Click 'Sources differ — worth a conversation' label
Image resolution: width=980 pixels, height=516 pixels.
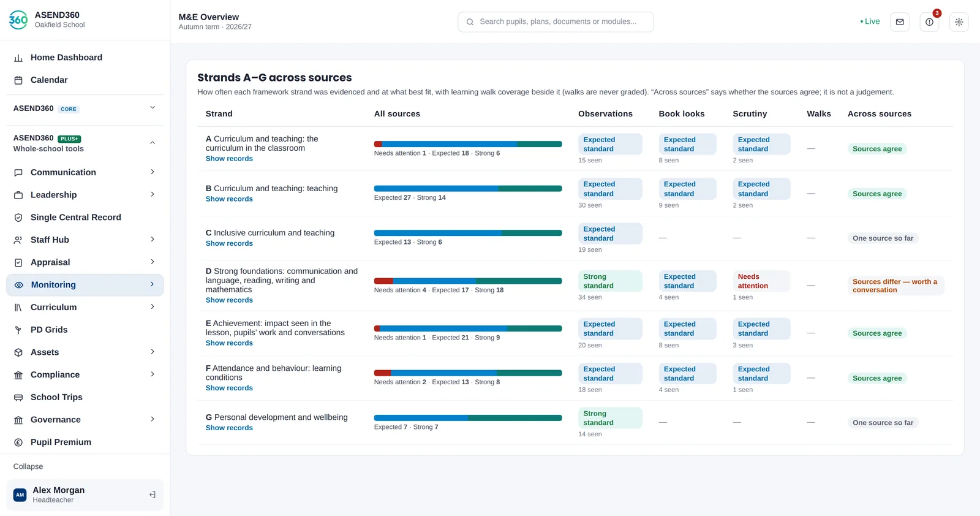tap(895, 286)
